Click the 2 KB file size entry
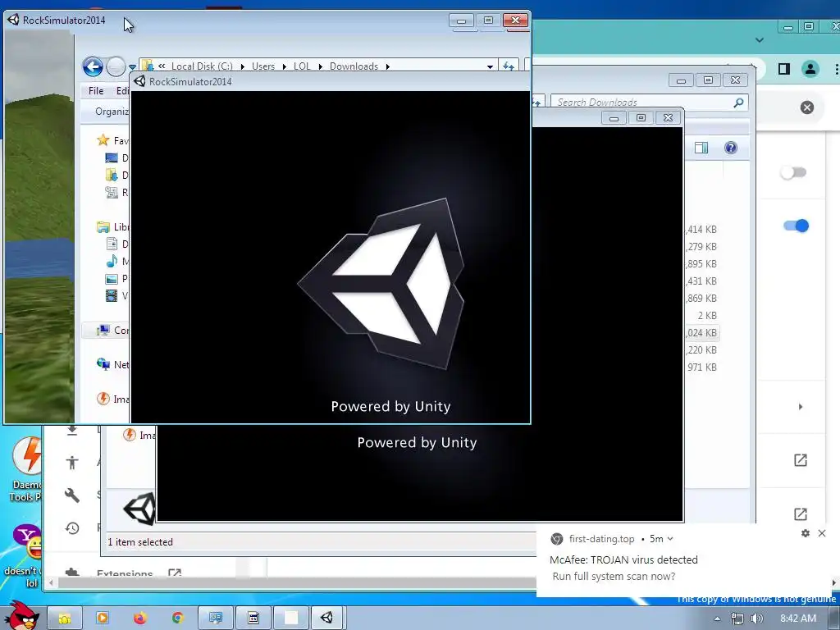 click(x=707, y=316)
